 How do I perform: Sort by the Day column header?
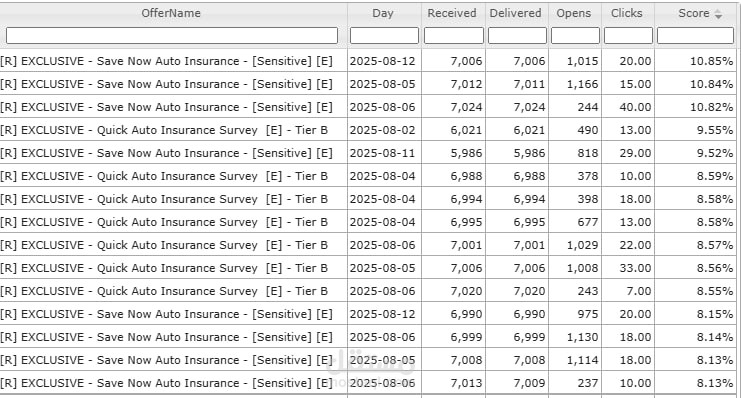[x=383, y=13]
